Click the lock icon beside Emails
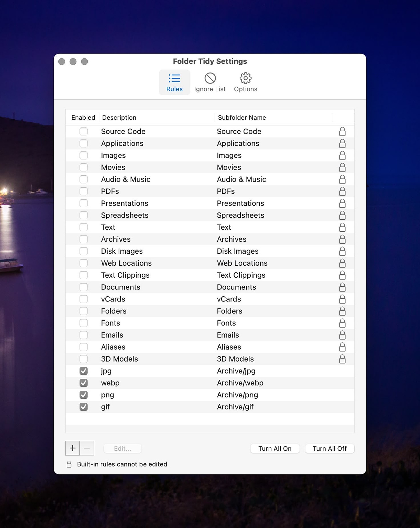Viewport: 420px width, 528px height. coord(343,335)
